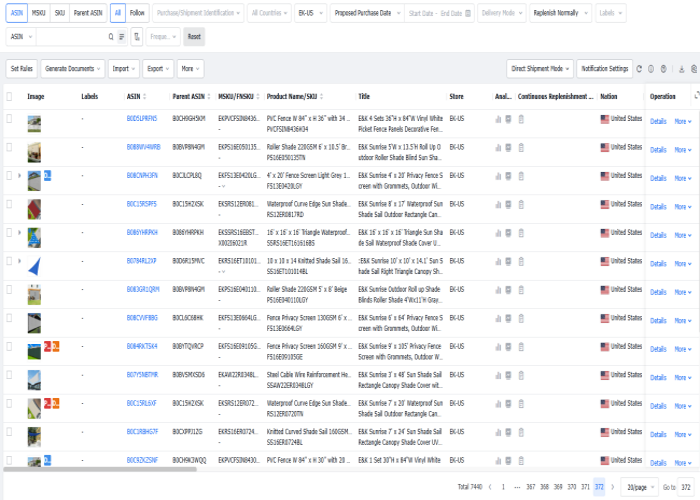The height and width of the screenshot is (500, 700).
Task: Check the row for ASIN B0D5LPRFN5
Action: point(9,118)
